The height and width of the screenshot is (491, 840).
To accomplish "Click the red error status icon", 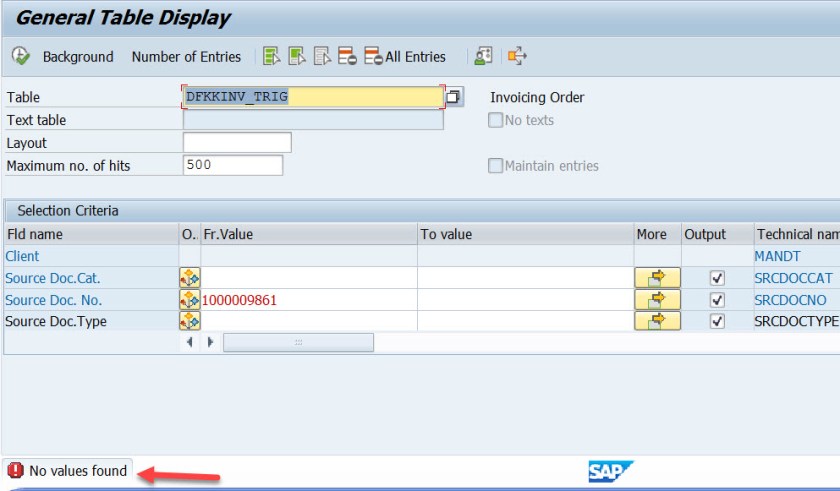I will (16, 470).
